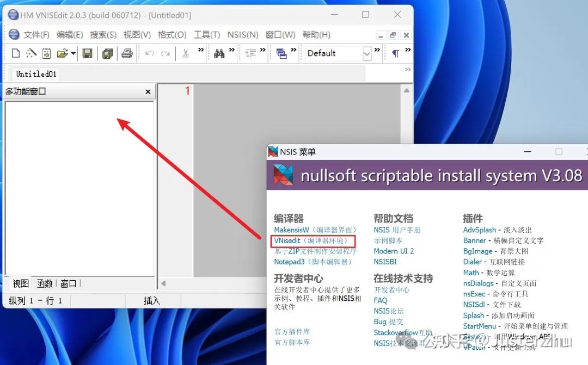Open the 帮助(H) menu
Viewport: 588px width, 365px height.
tap(316, 35)
